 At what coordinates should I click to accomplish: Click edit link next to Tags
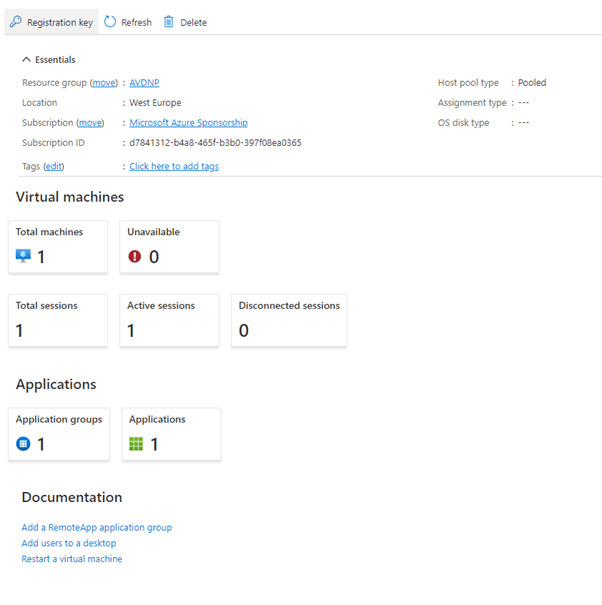(54, 166)
